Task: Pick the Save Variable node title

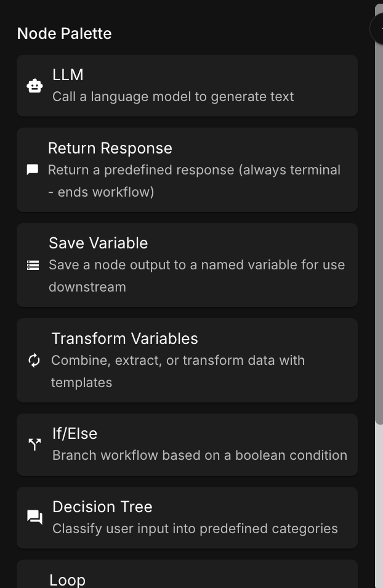Action: (x=99, y=243)
